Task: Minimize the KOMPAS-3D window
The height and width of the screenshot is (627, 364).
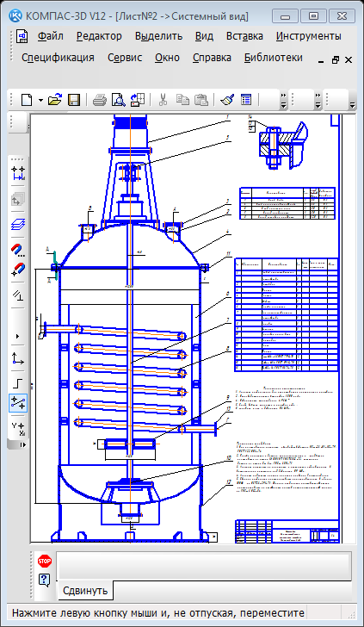Action: tap(285, 16)
